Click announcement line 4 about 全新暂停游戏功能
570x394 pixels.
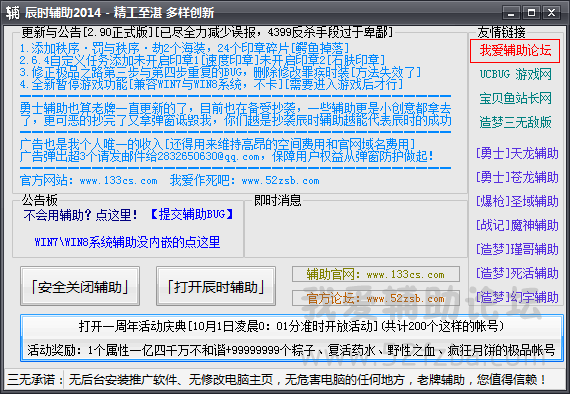click(x=211, y=84)
